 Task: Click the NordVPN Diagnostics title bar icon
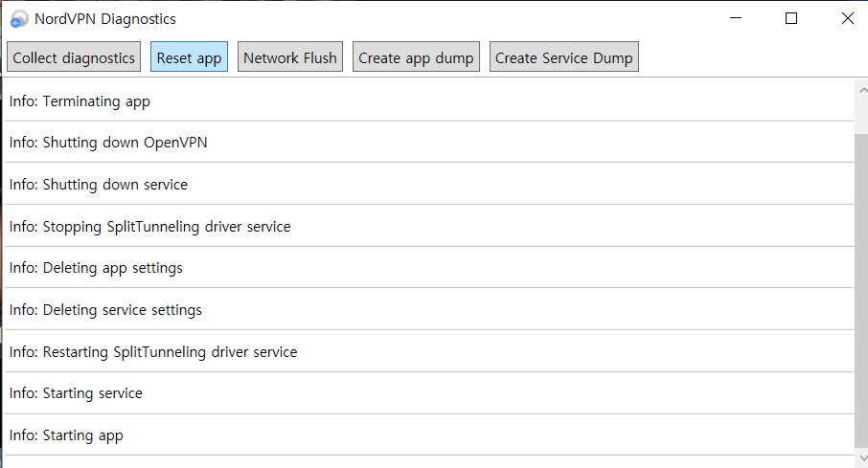pos(19,19)
